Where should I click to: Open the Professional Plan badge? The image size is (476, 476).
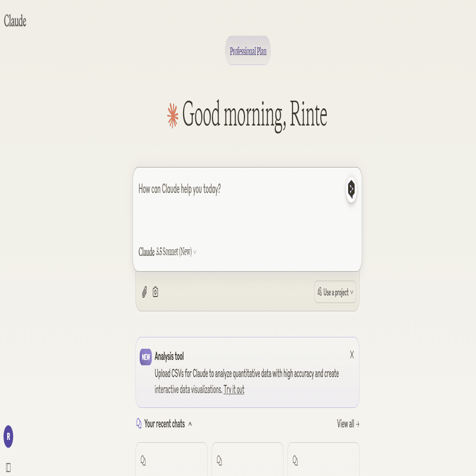[247, 51]
